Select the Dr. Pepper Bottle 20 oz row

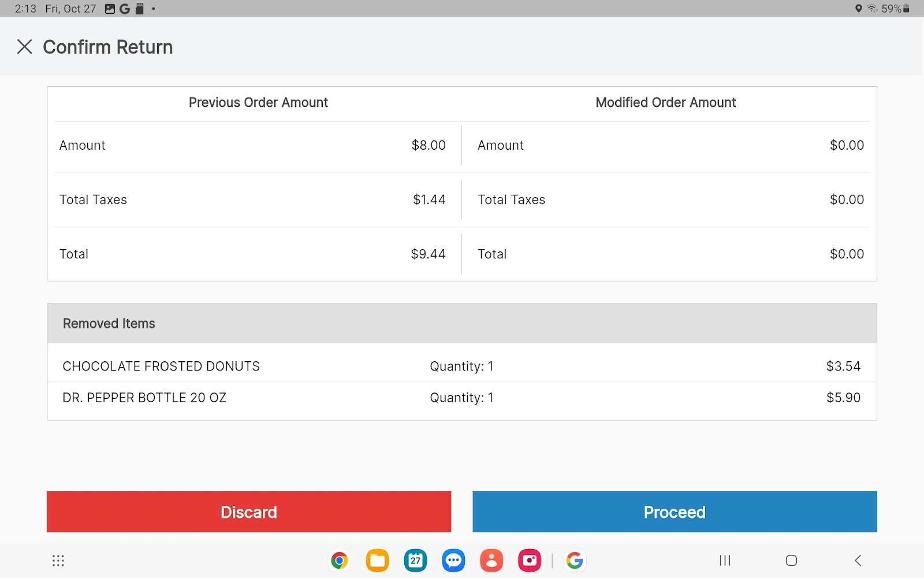click(x=144, y=398)
